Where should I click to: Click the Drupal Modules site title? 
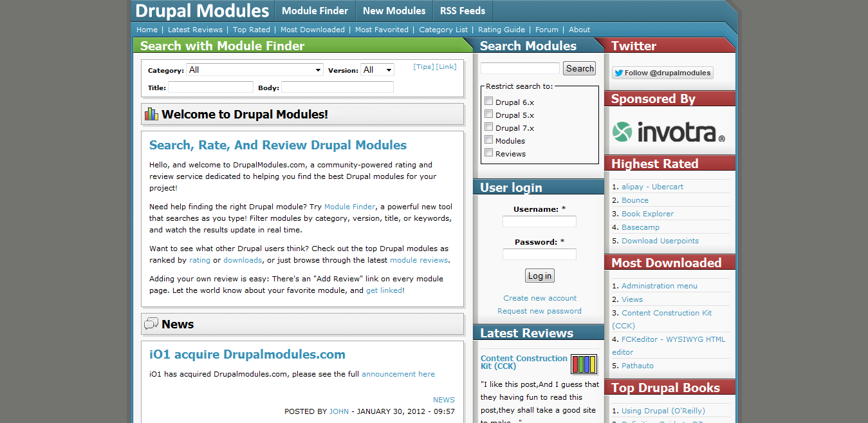coord(202,11)
